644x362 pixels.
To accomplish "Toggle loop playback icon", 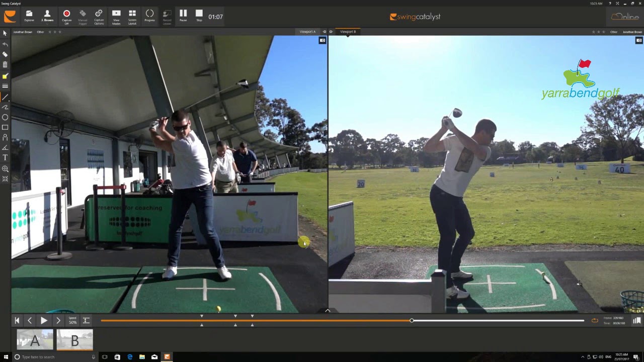I will tap(595, 320).
